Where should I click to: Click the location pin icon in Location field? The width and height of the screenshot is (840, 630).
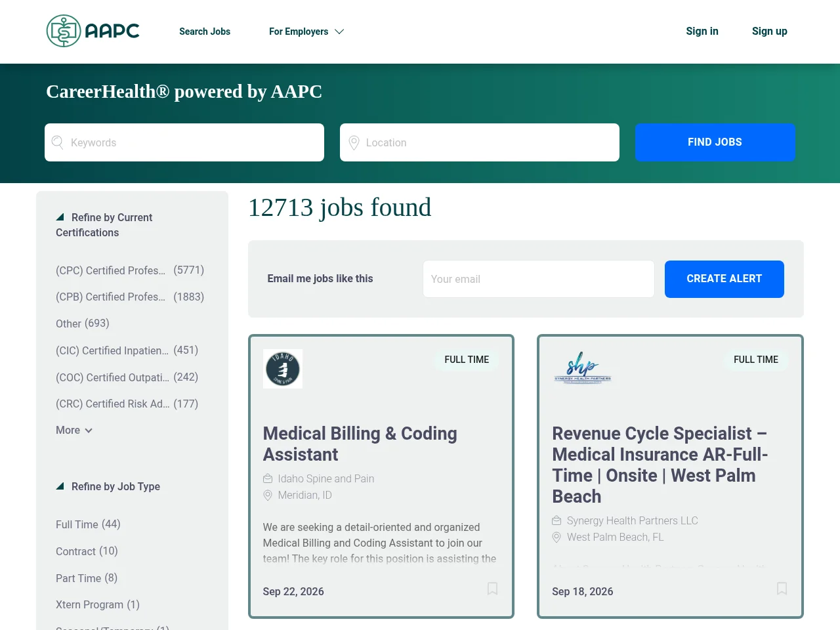(354, 142)
